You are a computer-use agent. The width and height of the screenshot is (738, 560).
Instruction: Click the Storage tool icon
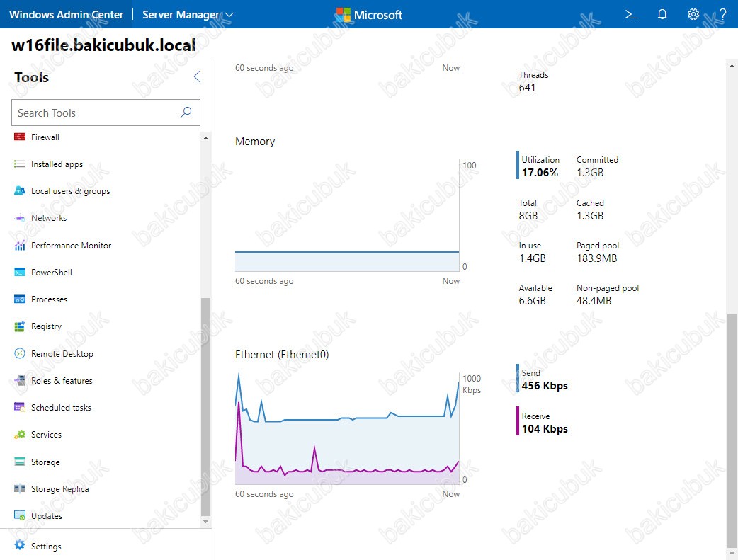pyautogui.click(x=20, y=462)
